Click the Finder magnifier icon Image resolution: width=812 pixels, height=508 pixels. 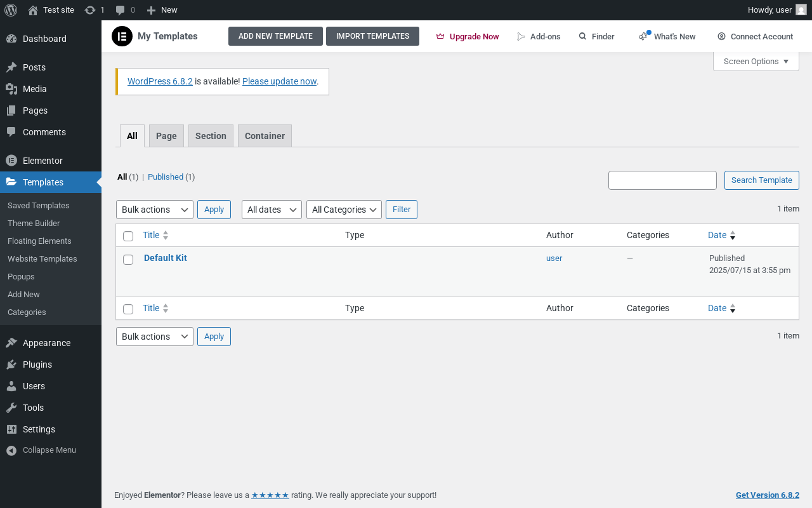pyautogui.click(x=583, y=37)
